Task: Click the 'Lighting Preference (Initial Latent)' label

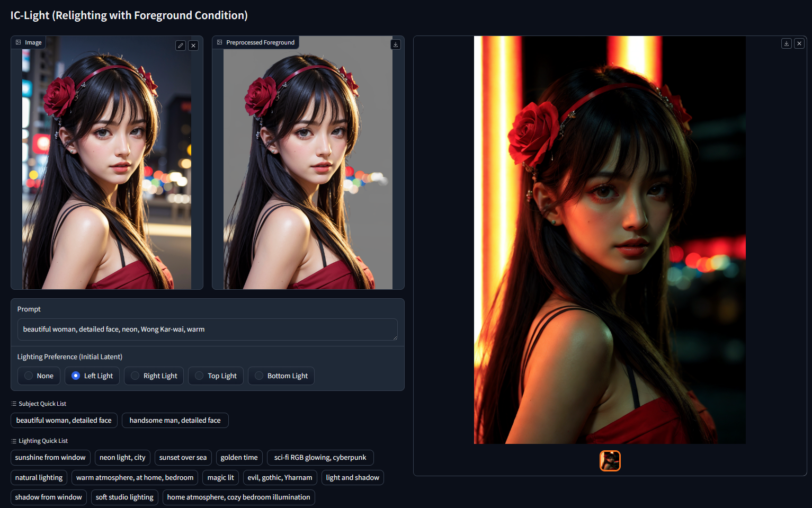Action: coord(70,357)
